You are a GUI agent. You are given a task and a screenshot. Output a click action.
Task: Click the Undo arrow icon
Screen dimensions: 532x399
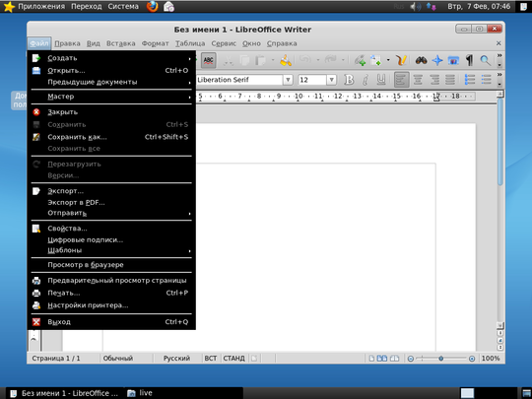(305, 60)
